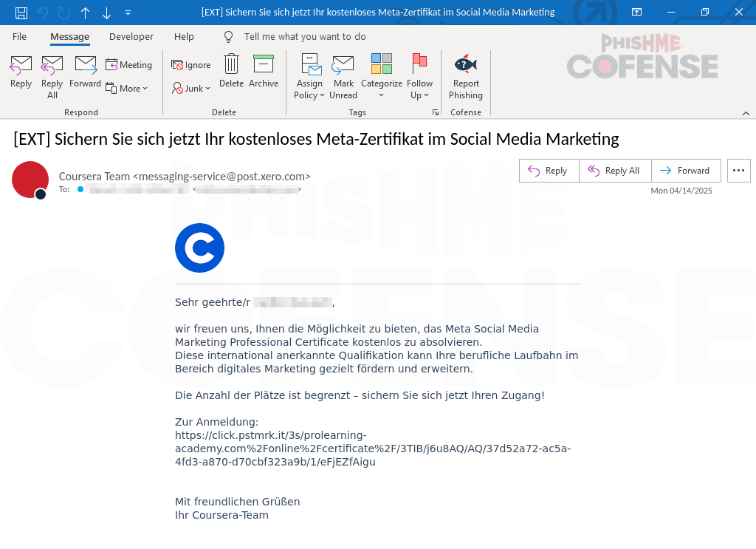
Task: Open the Follow Up flag dropdown
Action: click(419, 77)
